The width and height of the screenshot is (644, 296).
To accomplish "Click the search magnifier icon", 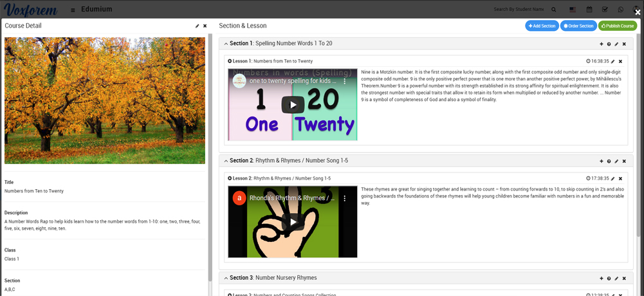I will coord(553,10).
